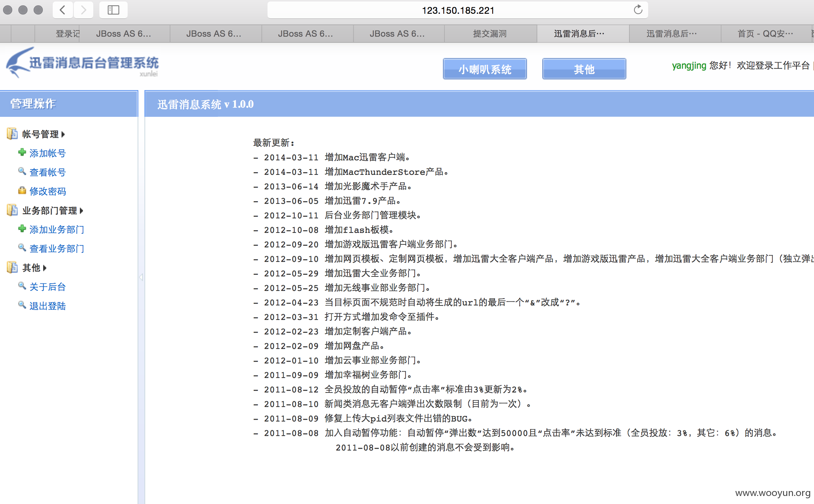Collapse the 业务部门管理 section arrow
Viewport: 814px width, 504px height.
point(81,211)
